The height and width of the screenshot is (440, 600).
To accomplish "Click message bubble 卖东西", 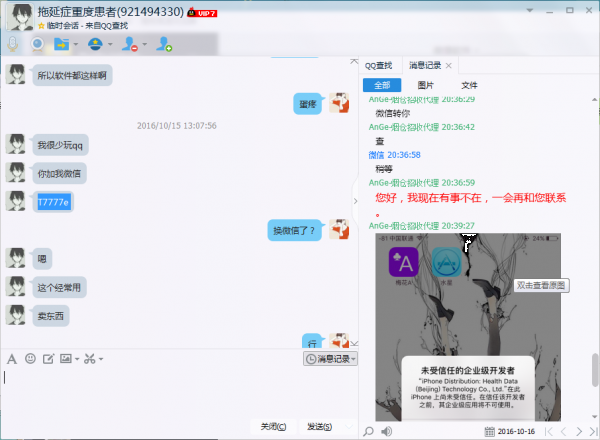I will point(51,316).
